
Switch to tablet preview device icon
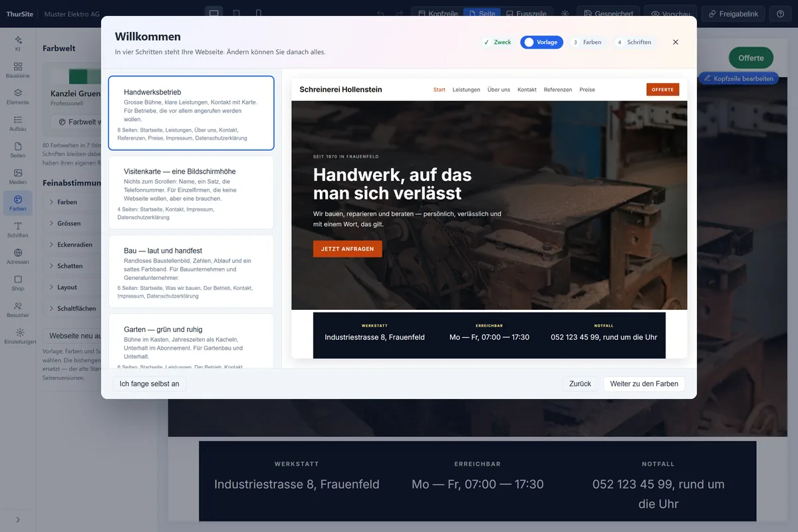(x=236, y=14)
